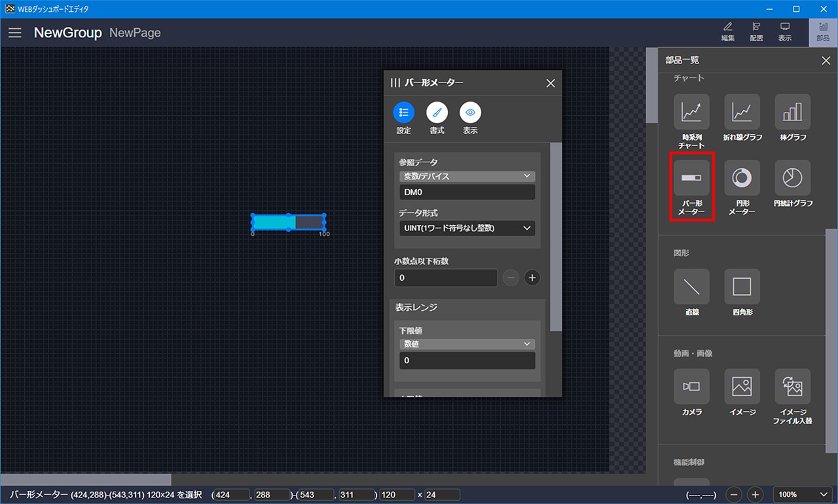
Task: Increase 小数点以下桁数 with plus button
Action: tap(532, 278)
